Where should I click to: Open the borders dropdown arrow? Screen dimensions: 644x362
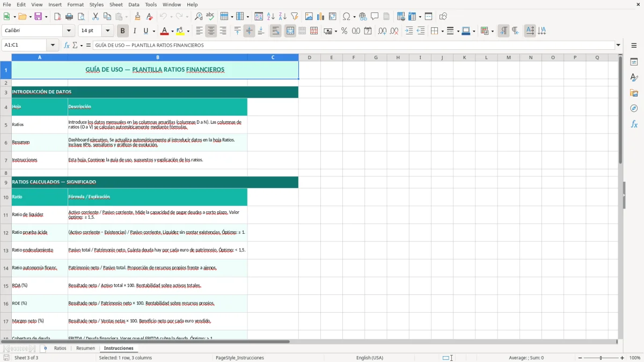(442, 31)
